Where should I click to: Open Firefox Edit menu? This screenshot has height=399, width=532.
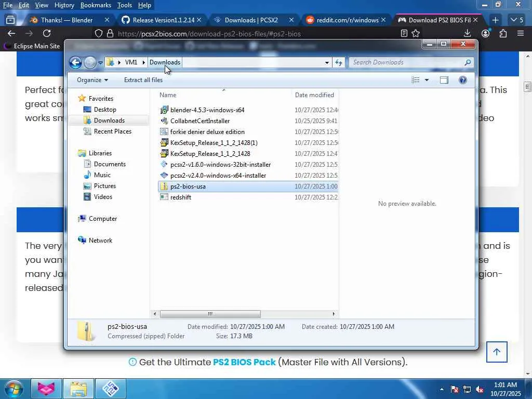(23, 5)
